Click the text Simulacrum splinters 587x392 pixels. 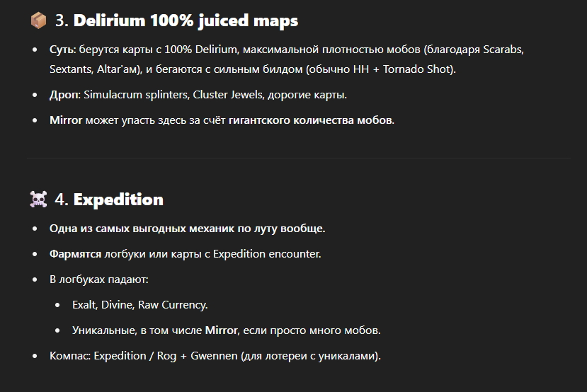click(x=136, y=95)
